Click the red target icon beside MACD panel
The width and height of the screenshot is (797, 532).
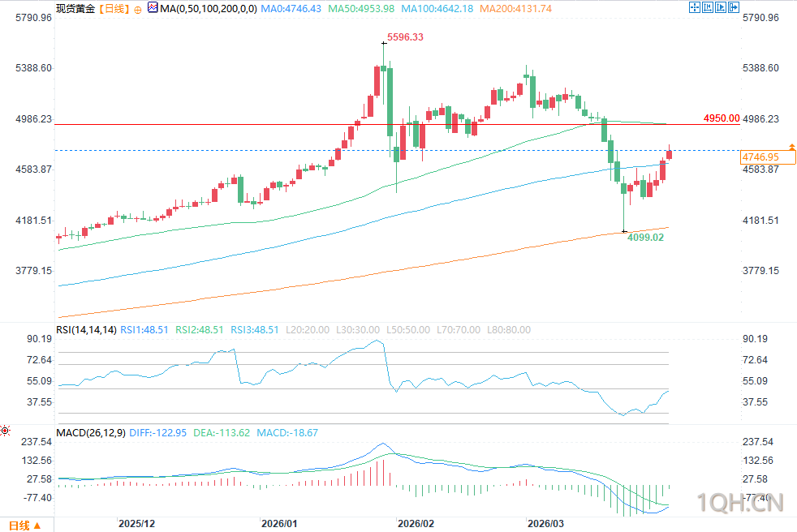pos(5,431)
